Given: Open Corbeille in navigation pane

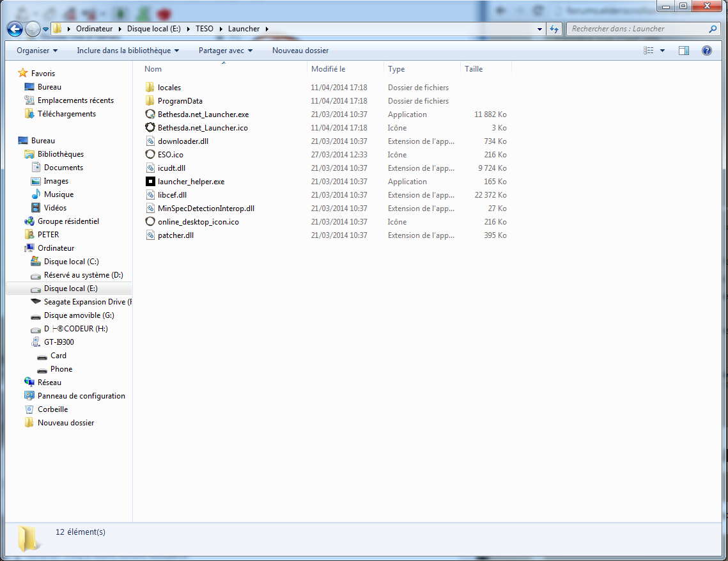Looking at the screenshot, I should point(52,410).
